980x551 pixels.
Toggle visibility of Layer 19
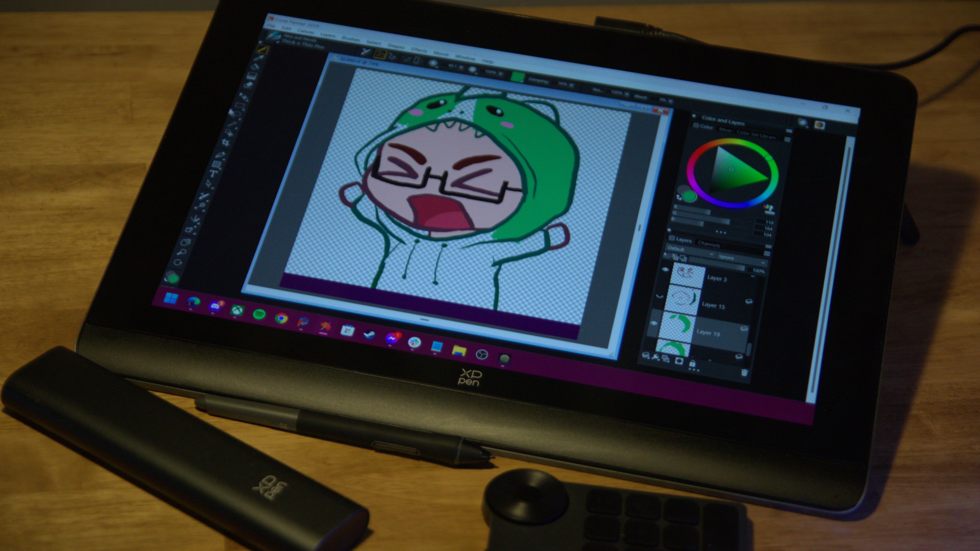pyautogui.click(x=654, y=323)
